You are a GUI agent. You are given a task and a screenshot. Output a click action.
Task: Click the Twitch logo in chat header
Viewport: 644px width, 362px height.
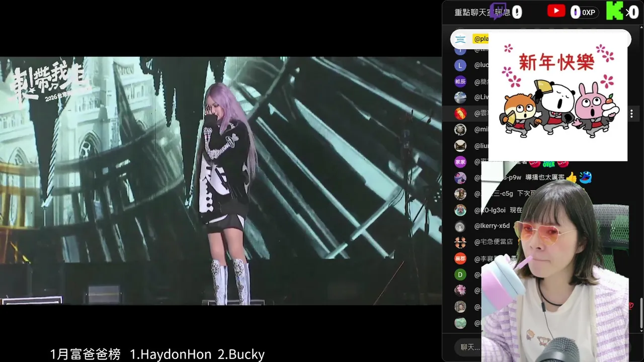(498, 12)
